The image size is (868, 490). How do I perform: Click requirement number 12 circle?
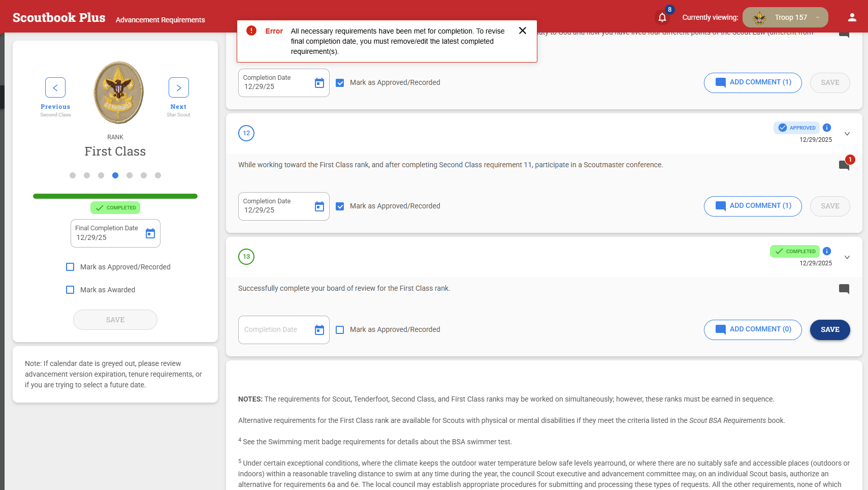(246, 133)
